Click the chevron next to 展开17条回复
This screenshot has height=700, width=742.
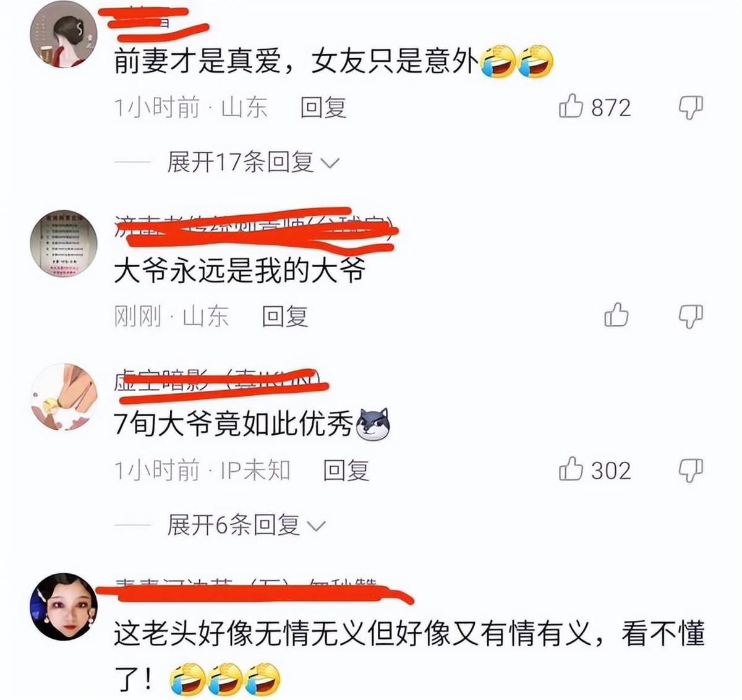pos(330,164)
